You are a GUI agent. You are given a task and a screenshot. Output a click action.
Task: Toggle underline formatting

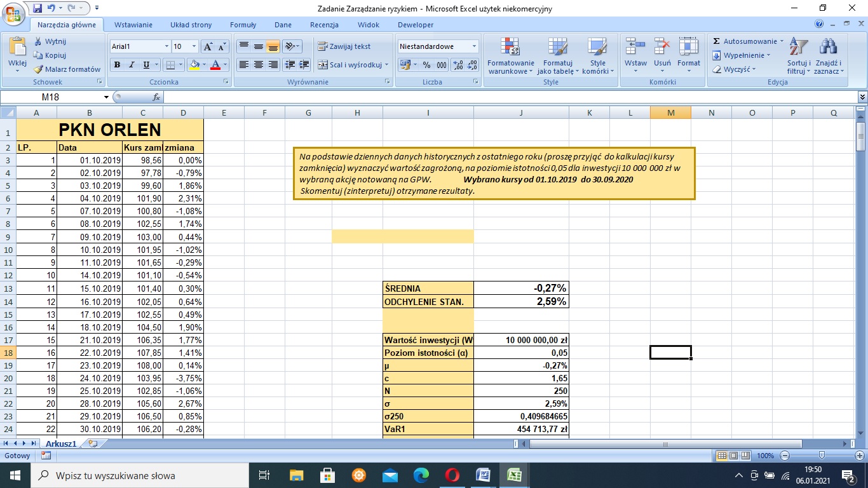[x=147, y=65]
